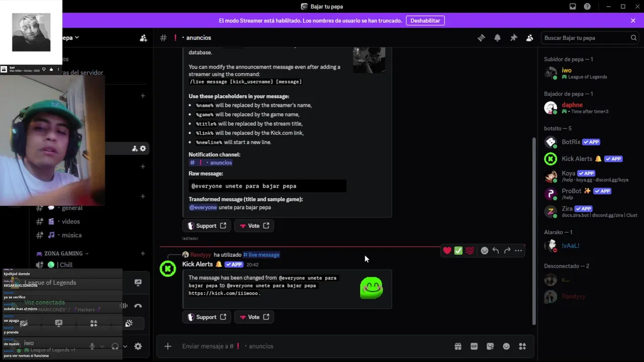The image size is (644, 362).
Task: Create invite for anuncios channel
Action: click(x=135, y=148)
